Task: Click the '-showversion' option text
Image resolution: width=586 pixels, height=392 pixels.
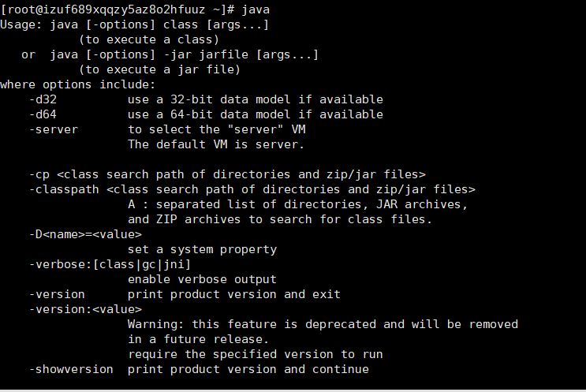Action: 70,369
